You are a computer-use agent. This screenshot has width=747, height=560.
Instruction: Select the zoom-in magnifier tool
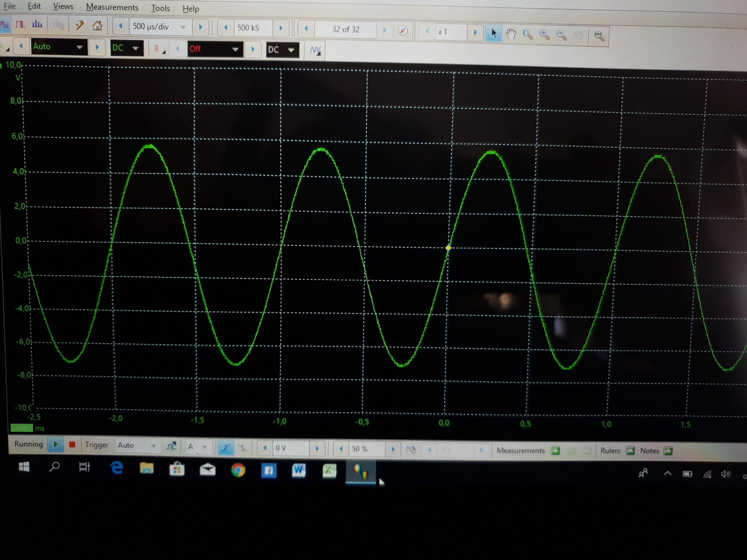(544, 34)
